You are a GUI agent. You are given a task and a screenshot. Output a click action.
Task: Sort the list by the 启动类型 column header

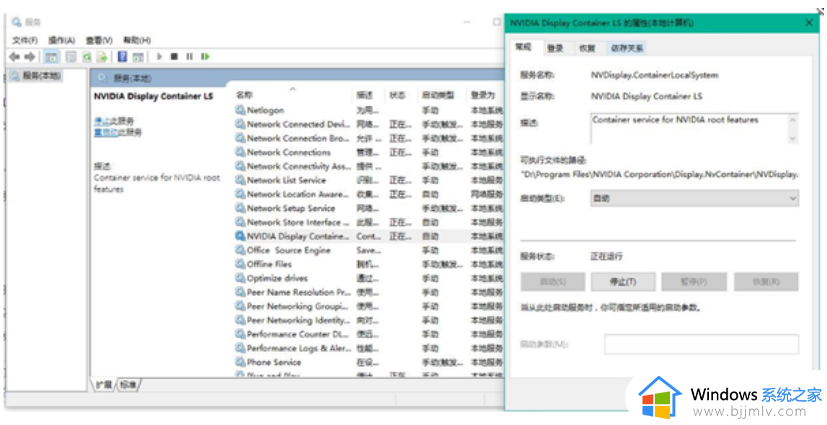pos(442,95)
